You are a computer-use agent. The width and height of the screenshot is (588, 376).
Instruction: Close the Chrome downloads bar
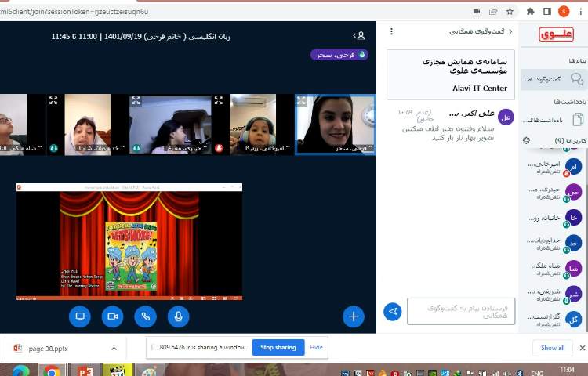tap(583, 348)
